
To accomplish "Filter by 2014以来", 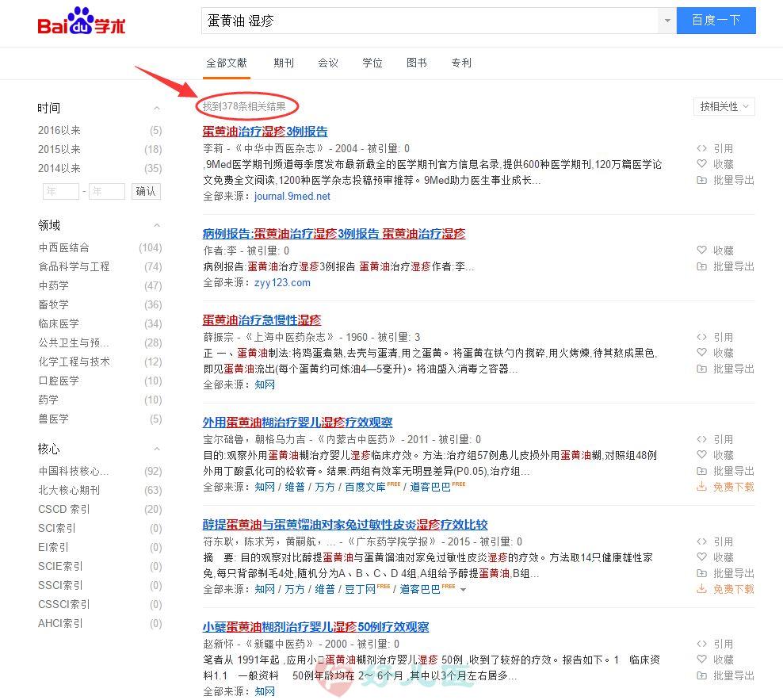I will (59, 168).
